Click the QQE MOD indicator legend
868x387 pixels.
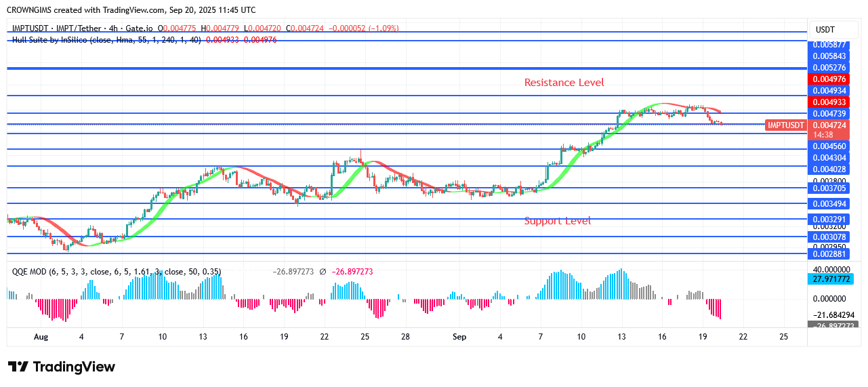tap(117, 272)
